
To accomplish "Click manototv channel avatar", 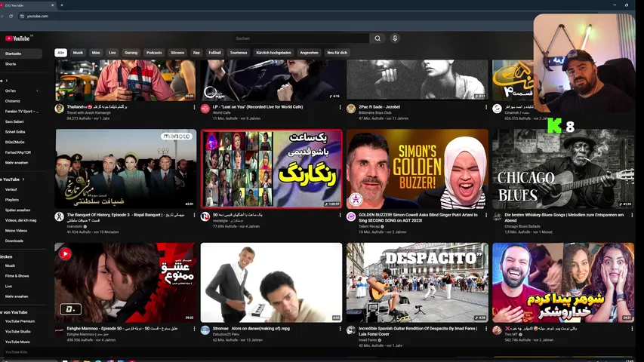I will (59, 216).
